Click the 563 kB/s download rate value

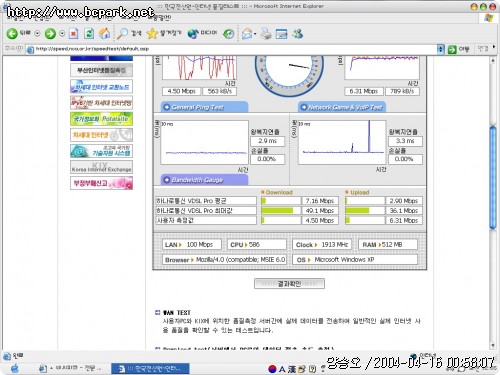tap(219, 91)
